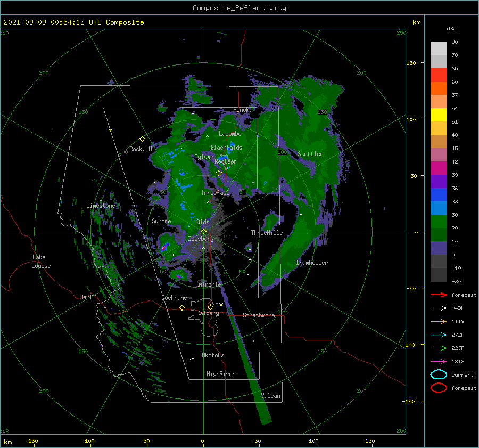
Task: Click the RockyMH label
Action: point(141,149)
